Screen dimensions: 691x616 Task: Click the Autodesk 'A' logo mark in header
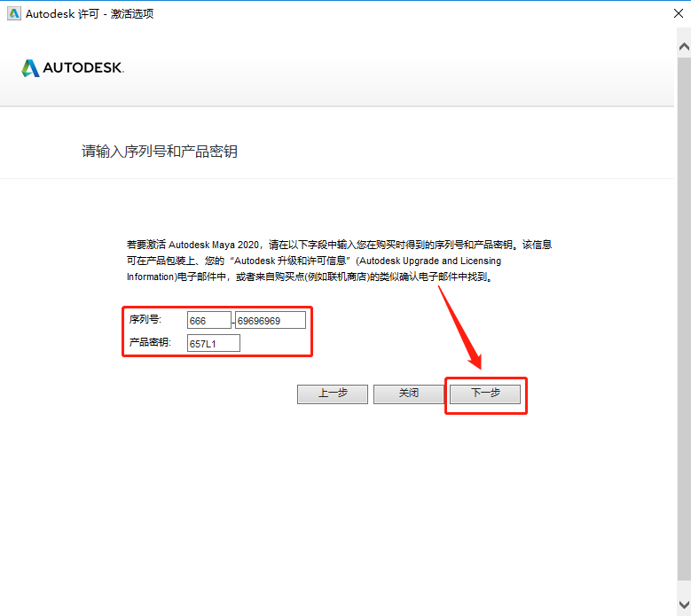coord(30,68)
